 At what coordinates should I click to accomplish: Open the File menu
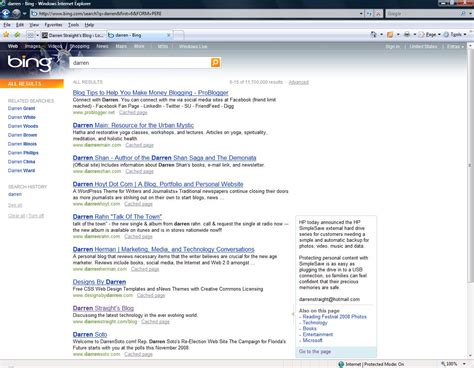pyautogui.click(x=7, y=25)
